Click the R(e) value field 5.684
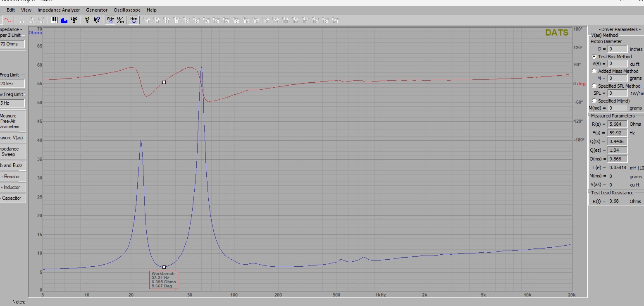Image resolution: width=644 pixels, height=306 pixels. pos(618,124)
